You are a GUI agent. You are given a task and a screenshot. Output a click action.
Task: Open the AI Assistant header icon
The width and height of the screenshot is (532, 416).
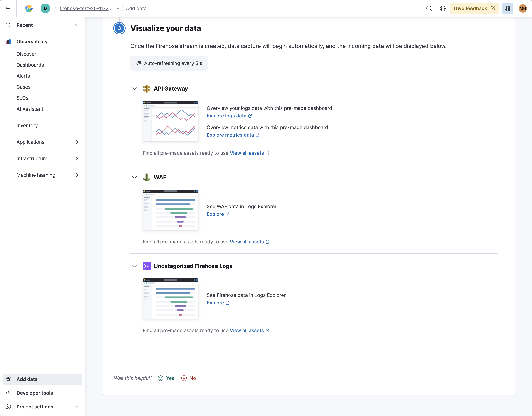tap(508, 9)
